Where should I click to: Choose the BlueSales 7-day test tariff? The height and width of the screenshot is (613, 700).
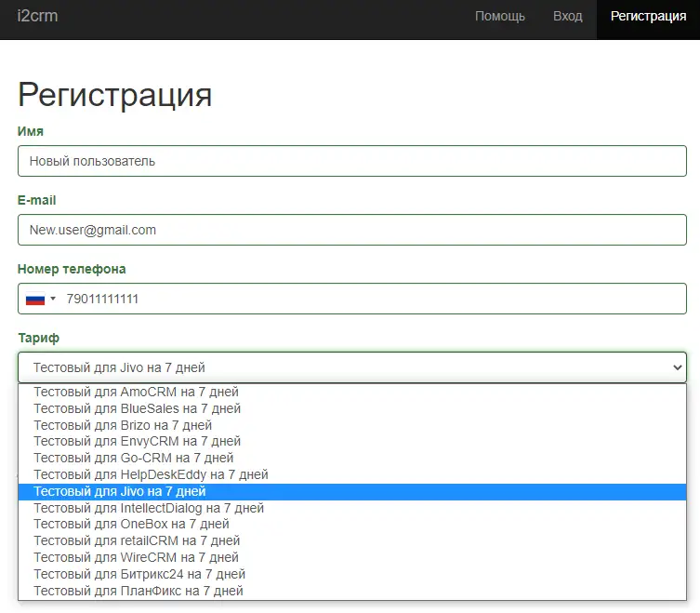pyautogui.click(x=137, y=408)
